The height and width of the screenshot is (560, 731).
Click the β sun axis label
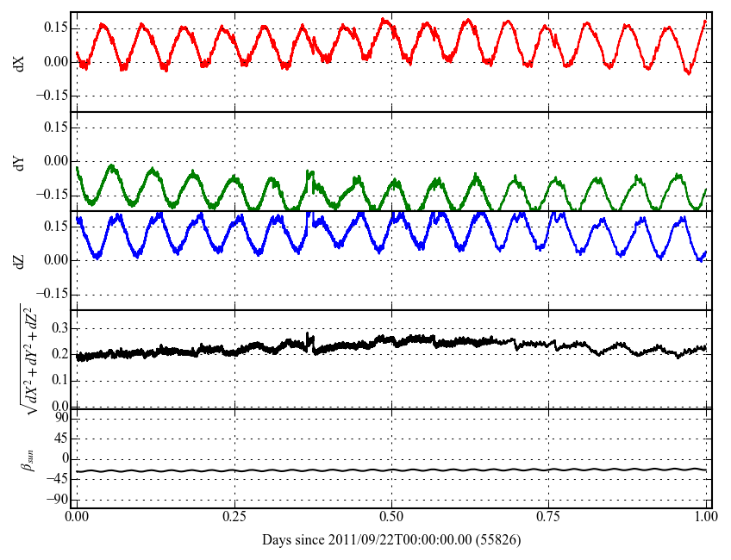click(x=26, y=458)
